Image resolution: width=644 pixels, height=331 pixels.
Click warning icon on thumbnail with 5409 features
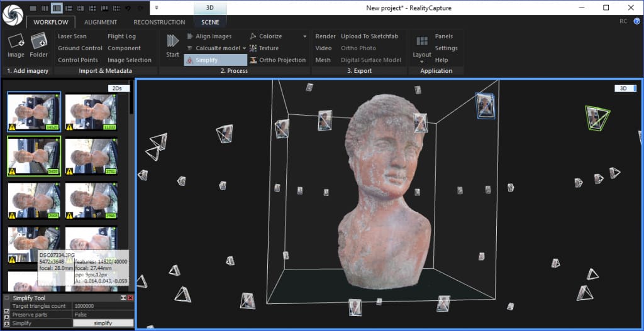pos(12,171)
